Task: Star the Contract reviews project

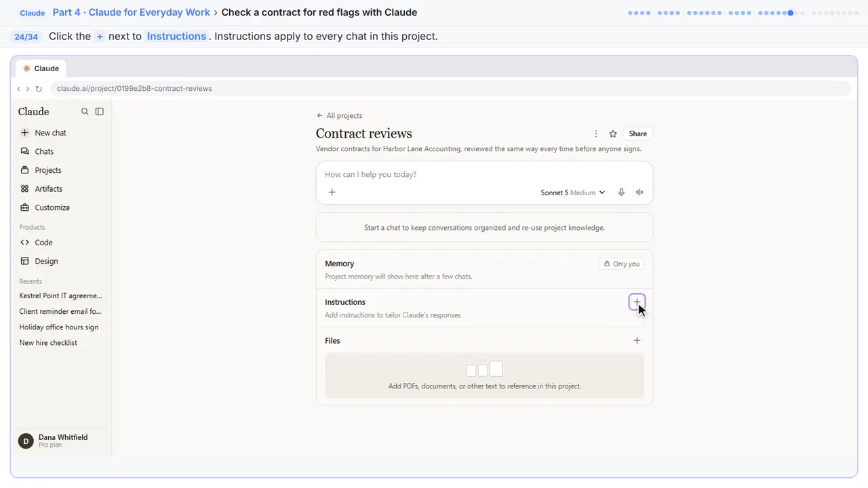Action: [x=613, y=134]
